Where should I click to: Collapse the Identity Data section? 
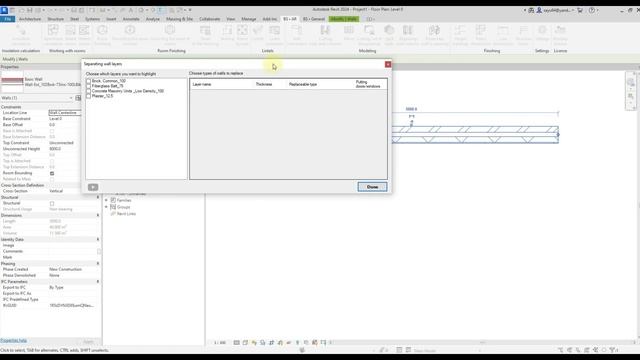click(x=98, y=239)
